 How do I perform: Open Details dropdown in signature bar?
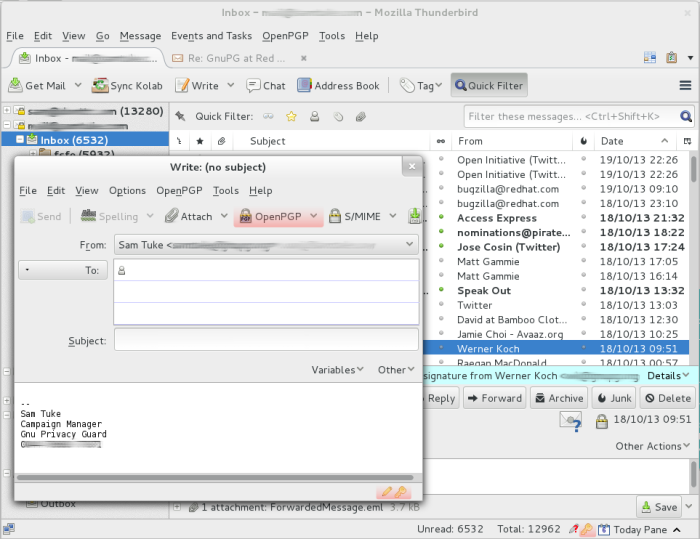coord(668,376)
